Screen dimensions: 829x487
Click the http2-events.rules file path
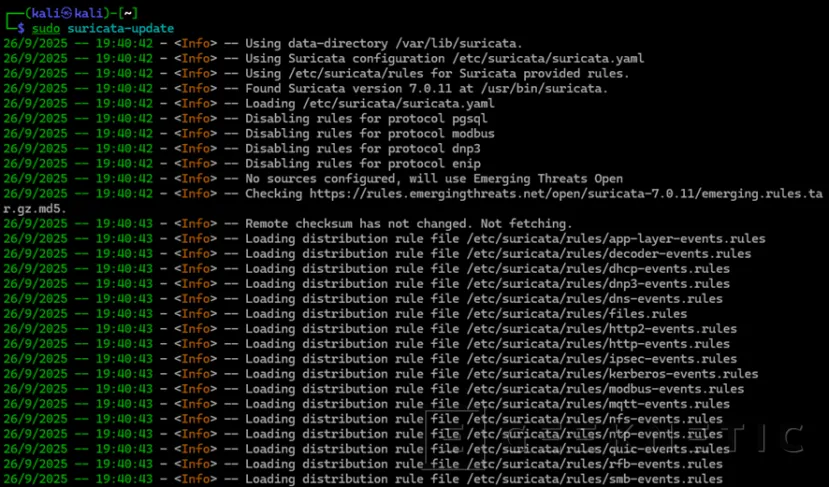(600, 329)
